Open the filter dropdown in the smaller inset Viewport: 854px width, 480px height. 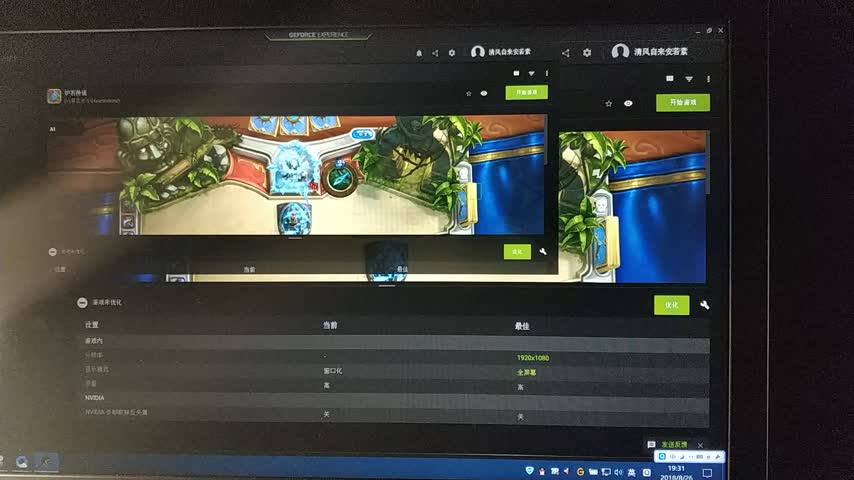click(531, 73)
